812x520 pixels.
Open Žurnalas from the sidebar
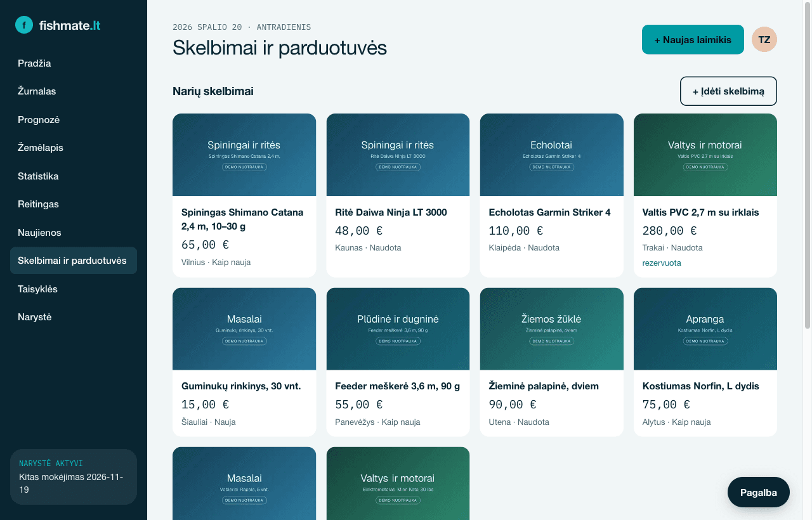pos(74,91)
